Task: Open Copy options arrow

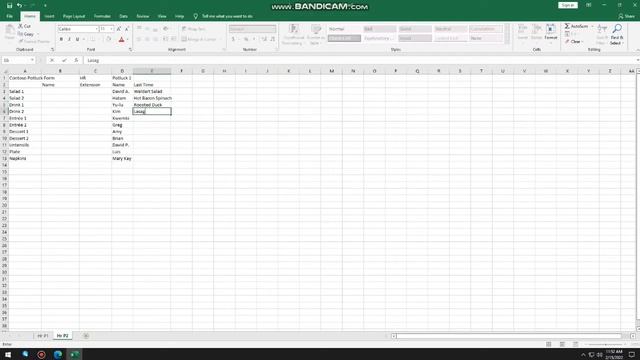Action: click(38, 34)
